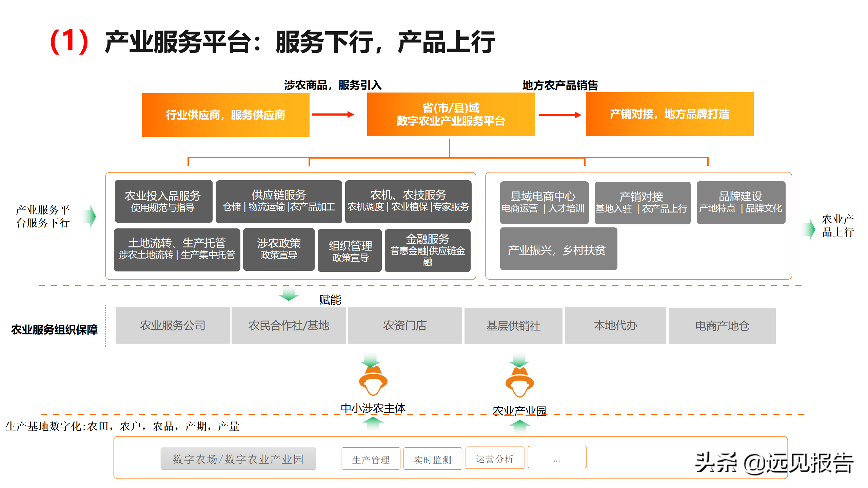This screenshot has height=488, width=868.
Task: Click the 实时监测 outlined box
Action: [x=433, y=459]
